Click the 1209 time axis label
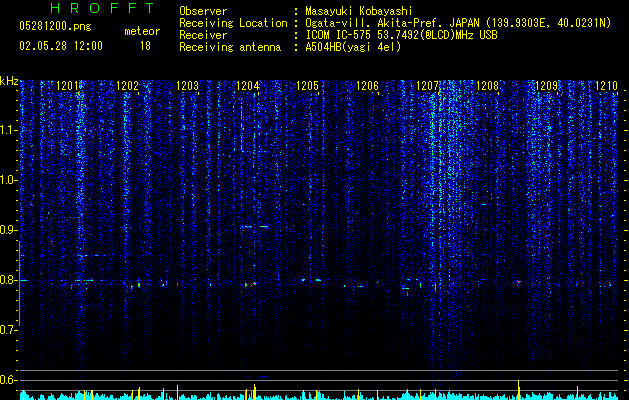 [x=547, y=85]
